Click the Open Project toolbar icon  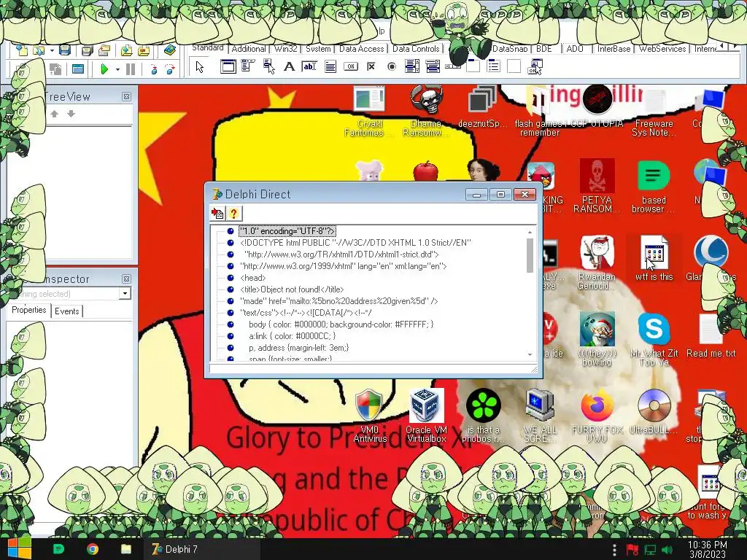click(104, 50)
